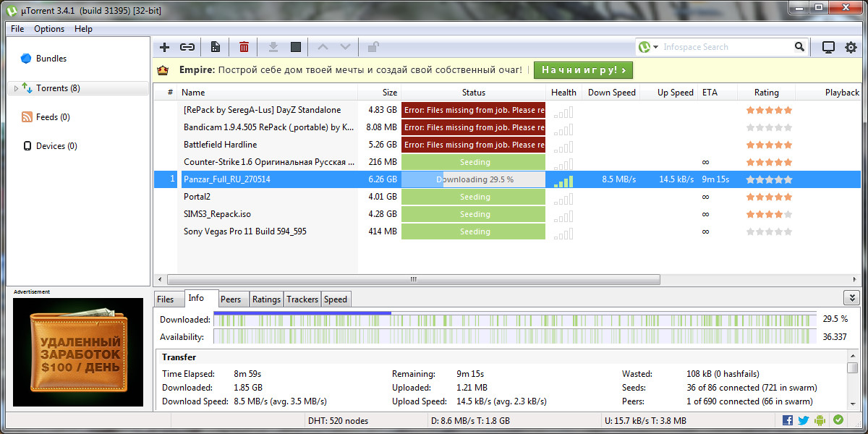Click the Android icon in status bar
868x434 pixels.
820,420
